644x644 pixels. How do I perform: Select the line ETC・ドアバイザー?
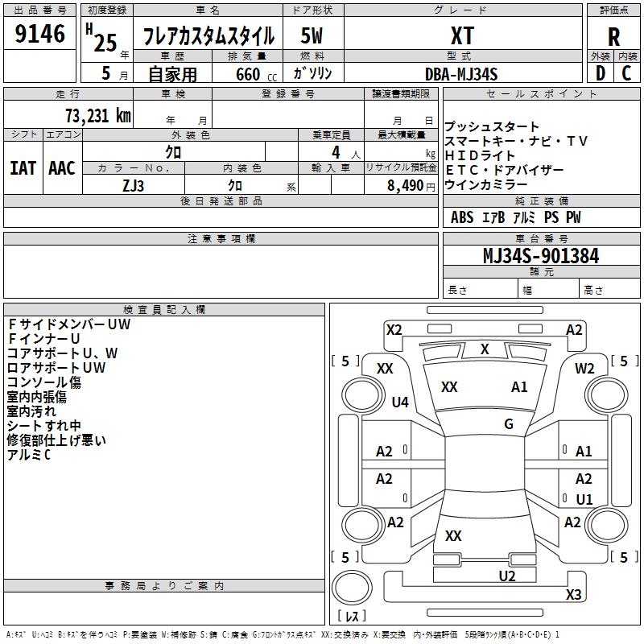[504, 170]
